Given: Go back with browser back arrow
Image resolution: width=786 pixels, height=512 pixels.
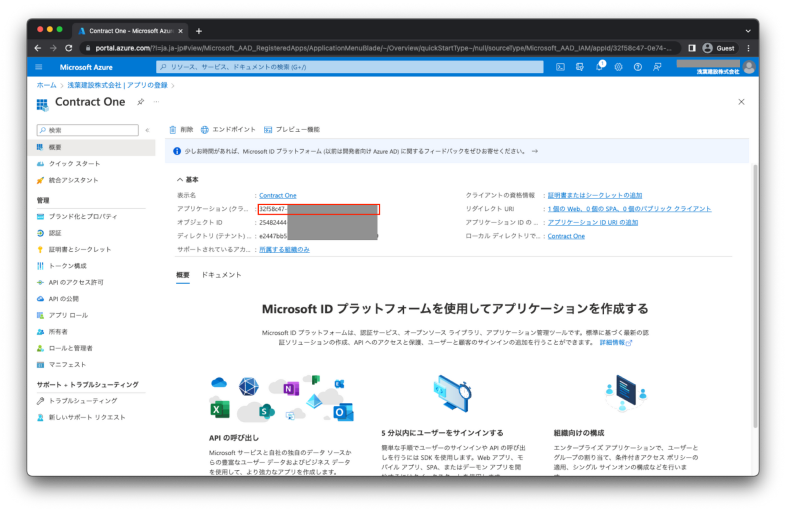Looking at the screenshot, I should click(x=38, y=48).
